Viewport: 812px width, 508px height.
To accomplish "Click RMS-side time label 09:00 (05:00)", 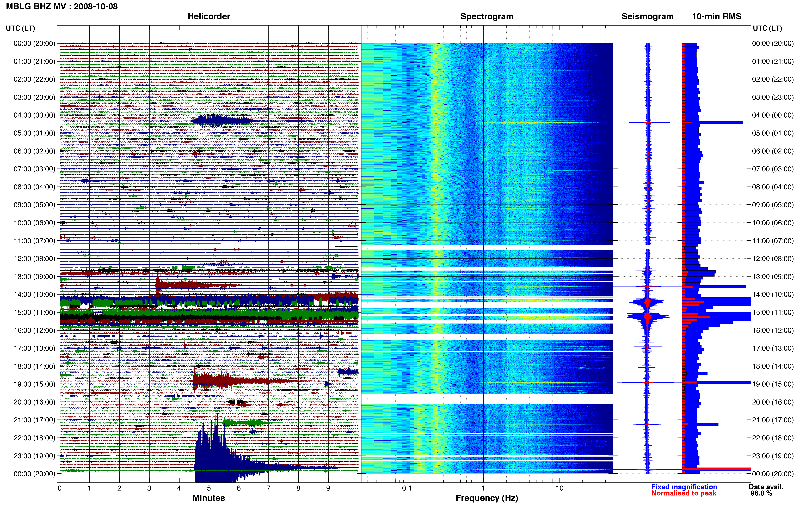I will pos(773,205).
